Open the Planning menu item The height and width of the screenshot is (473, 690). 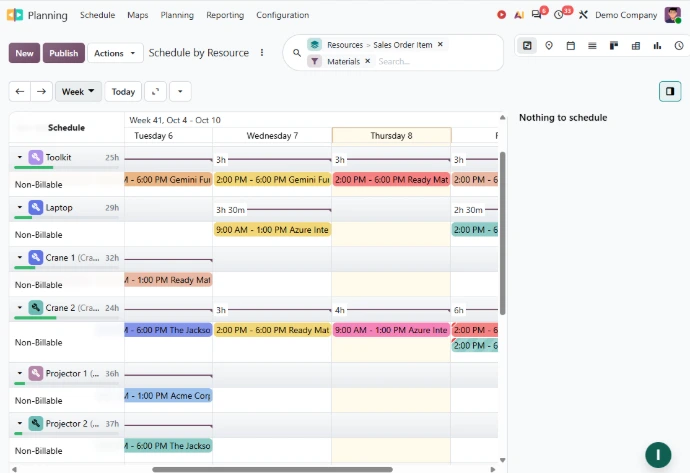click(x=177, y=15)
